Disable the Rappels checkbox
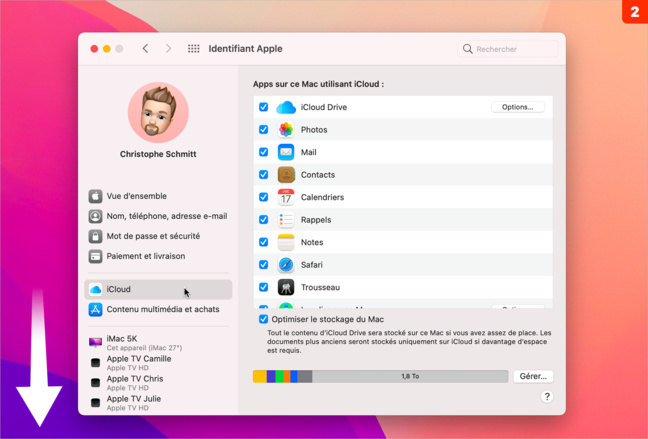 click(x=264, y=220)
